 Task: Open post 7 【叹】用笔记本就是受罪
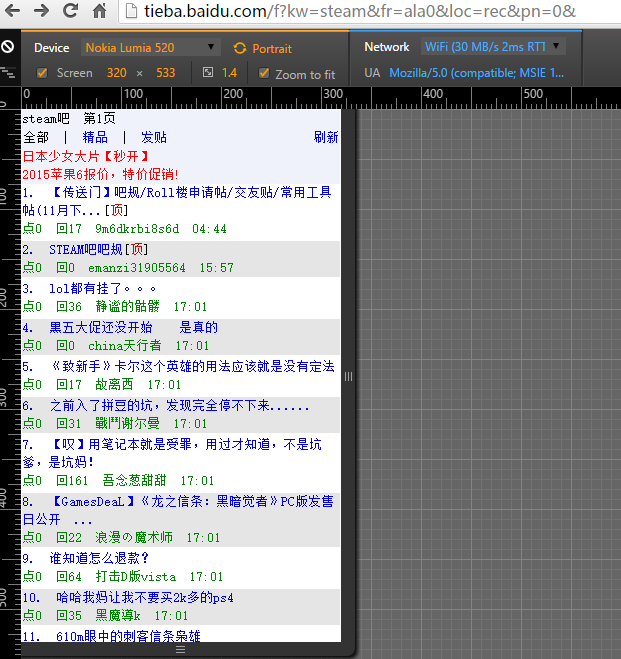(172, 453)
